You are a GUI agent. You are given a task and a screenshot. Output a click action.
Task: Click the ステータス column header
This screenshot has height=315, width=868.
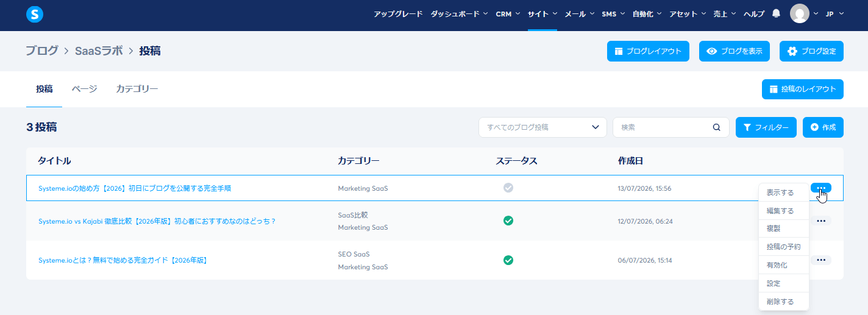516,161
